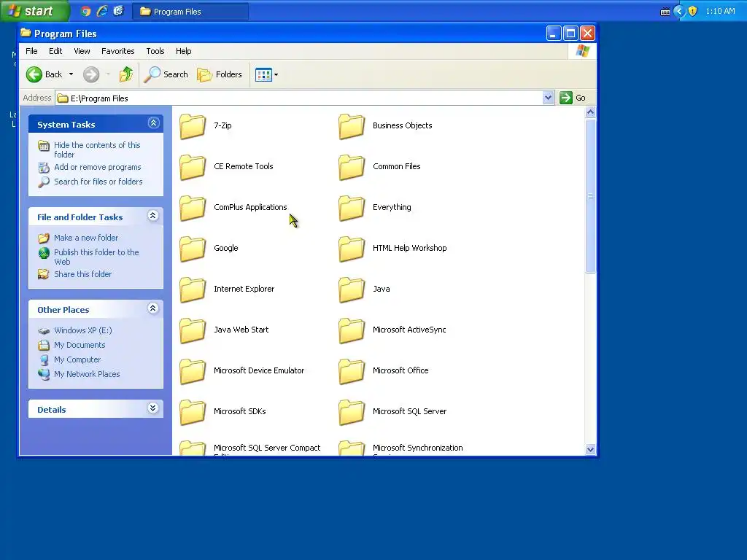This screenshot has height=560, width=747.
Task: Click the security shield tray icon
Action: (x=693, y=11)
